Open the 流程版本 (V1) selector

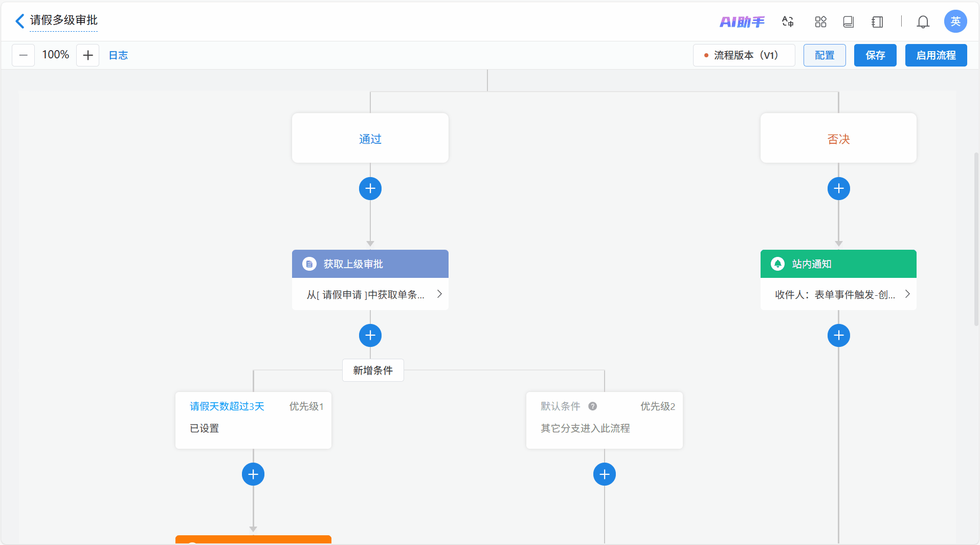point(744,55)
